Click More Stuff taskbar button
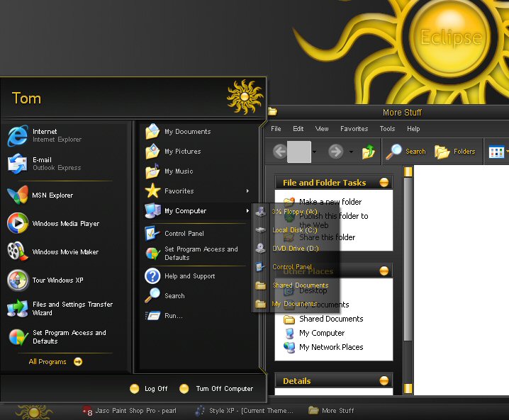 (331, 411)
